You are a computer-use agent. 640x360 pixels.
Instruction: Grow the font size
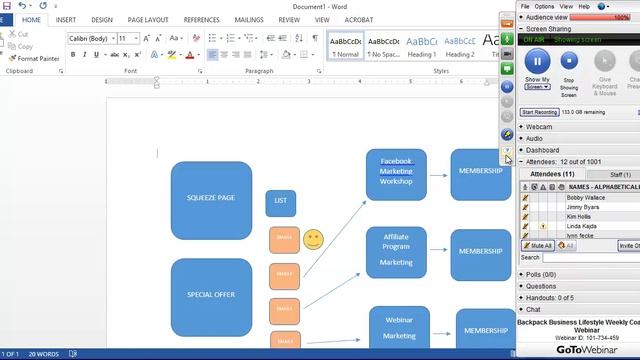pyautogui.click(x=146, y=38)
